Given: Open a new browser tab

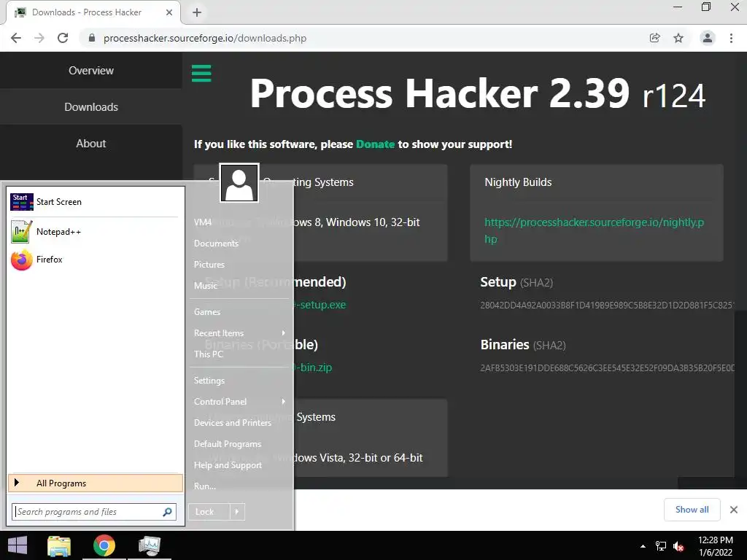Looking at the screenshot, I should pos(197,12).
